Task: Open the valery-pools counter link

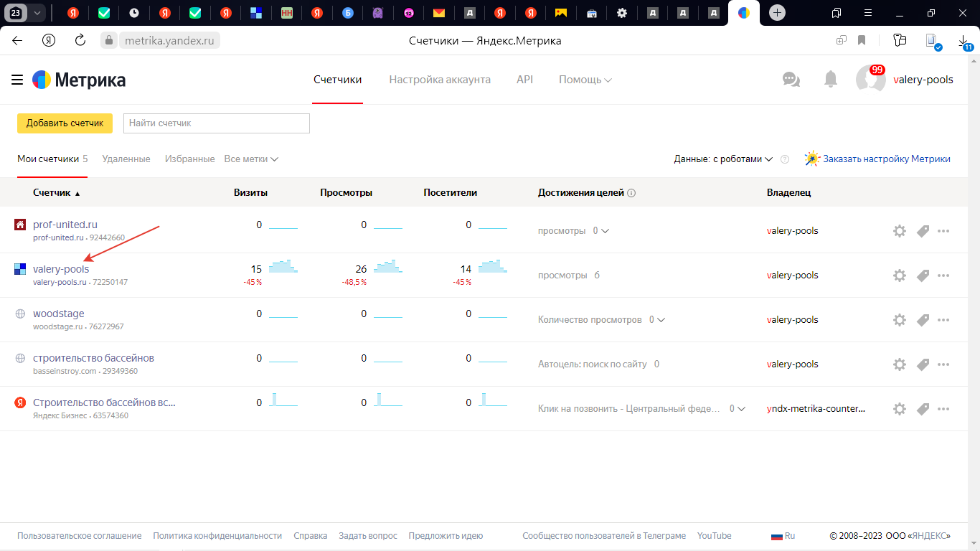Action: pos(61,270)
